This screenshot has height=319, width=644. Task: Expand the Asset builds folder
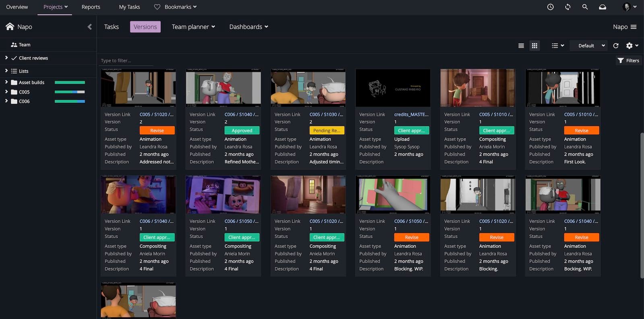(x=6, y=82)
